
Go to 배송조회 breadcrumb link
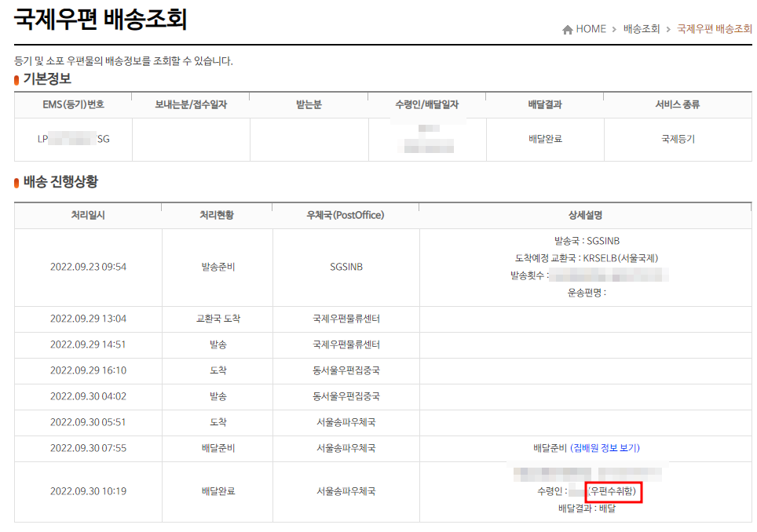coord(641,29)
